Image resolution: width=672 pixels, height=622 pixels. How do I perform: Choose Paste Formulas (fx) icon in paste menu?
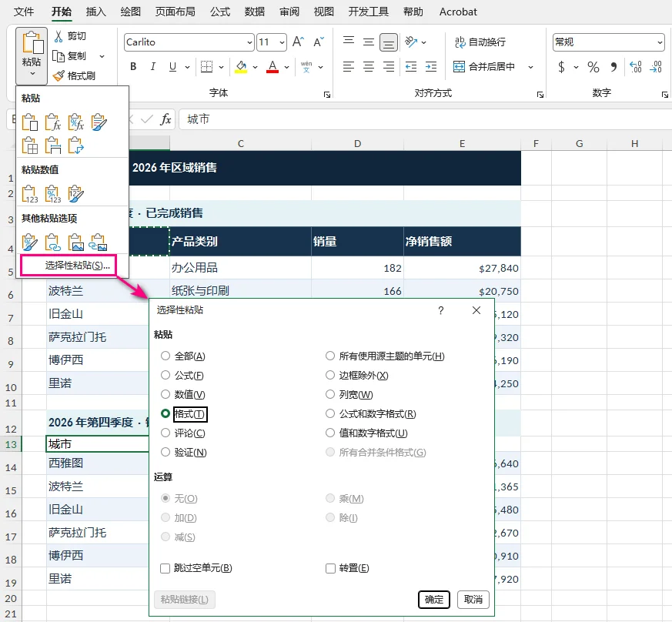pyautogui.click(x=53, y=122)
